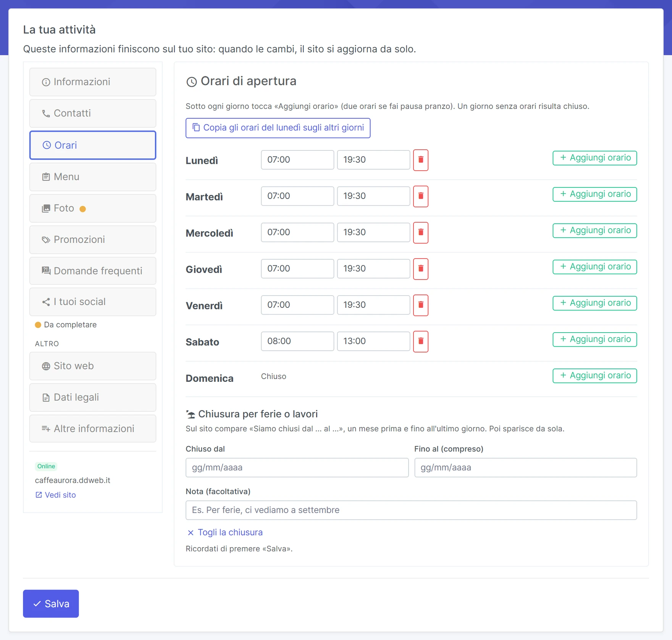The height and width of the screenshot is (640, 672).
Task: Delete Venerdì hours with red trash icon
Action: click(420, 305)
